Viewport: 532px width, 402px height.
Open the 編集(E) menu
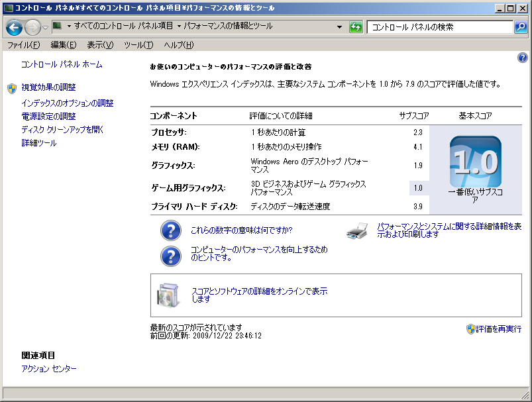pyautogui.click(x=64, y=45)
